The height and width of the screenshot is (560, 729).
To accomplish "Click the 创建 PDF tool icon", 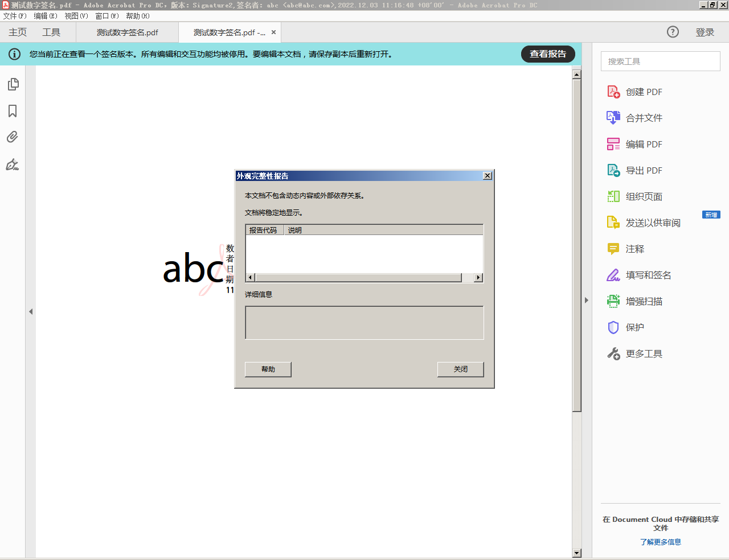I will point(613,92).
